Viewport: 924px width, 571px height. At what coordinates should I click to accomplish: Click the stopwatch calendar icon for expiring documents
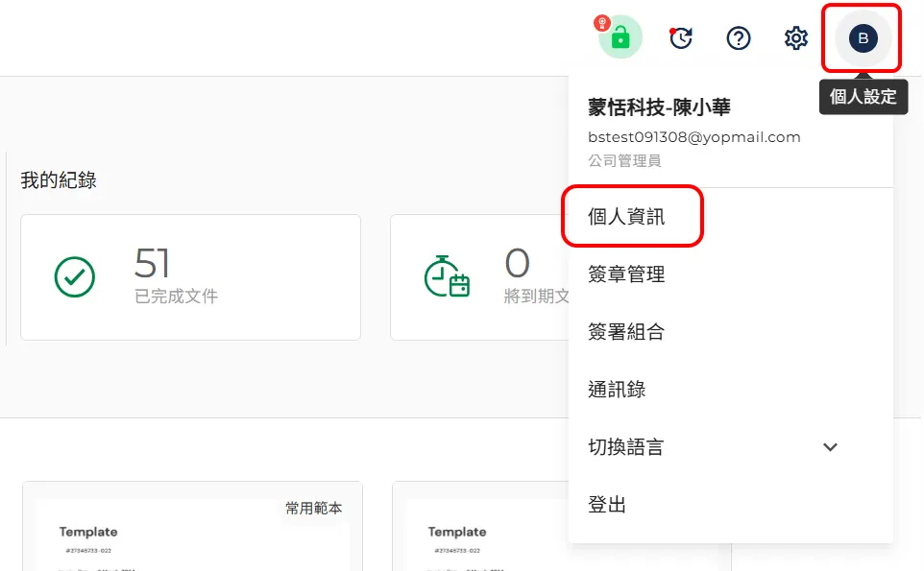coord(447,276)
